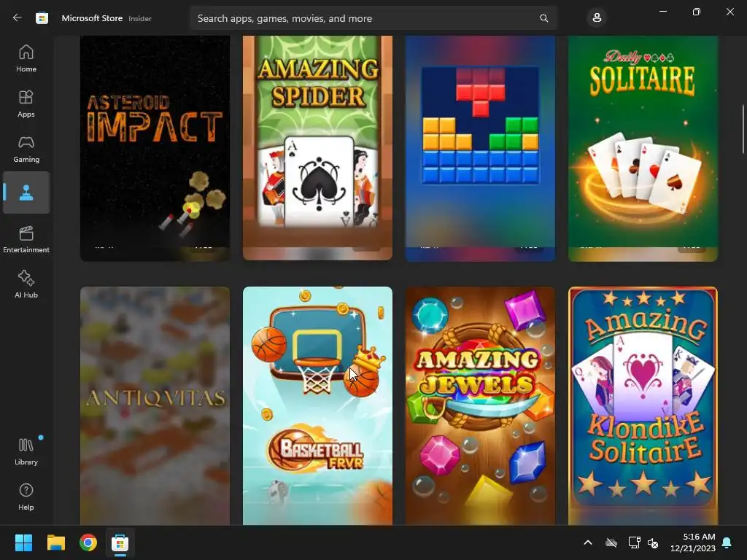Open the clock showing 5:16 AM
The height and width of the screenshot is (560, 747).
pos(693,542)
